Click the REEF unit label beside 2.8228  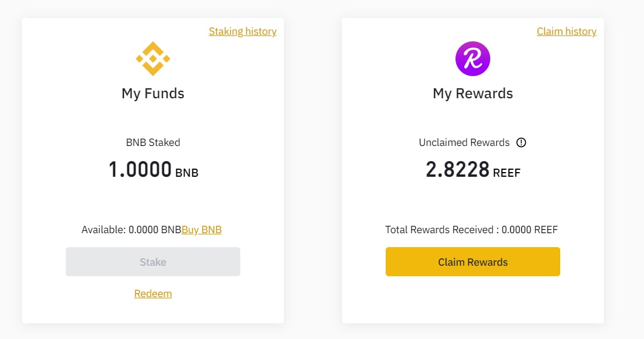point(506,173)
